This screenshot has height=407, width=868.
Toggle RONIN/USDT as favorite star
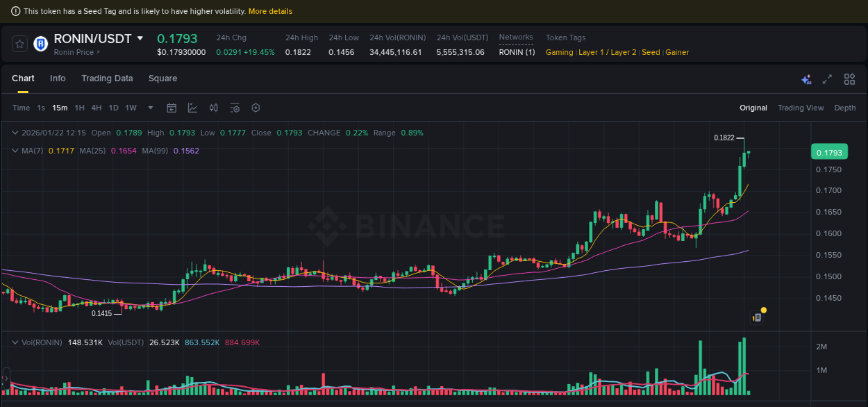[x=19, y=43]
